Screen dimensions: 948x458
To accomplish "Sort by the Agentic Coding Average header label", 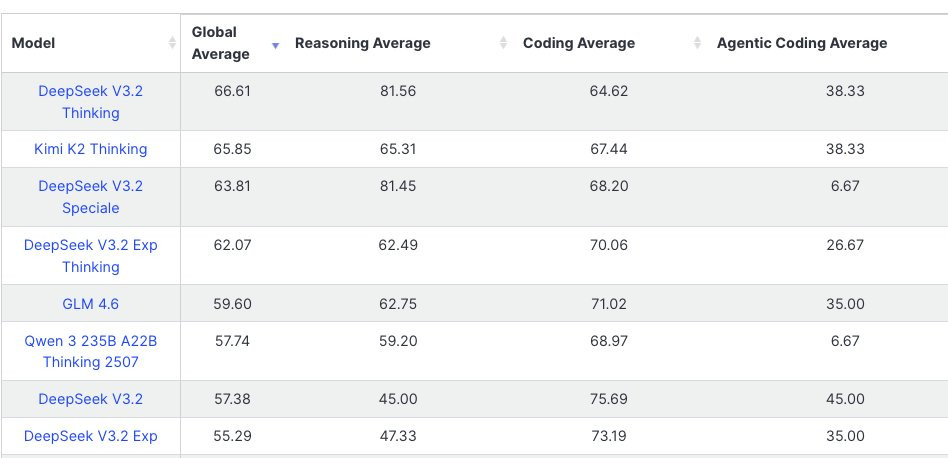I will click(801, 43).
